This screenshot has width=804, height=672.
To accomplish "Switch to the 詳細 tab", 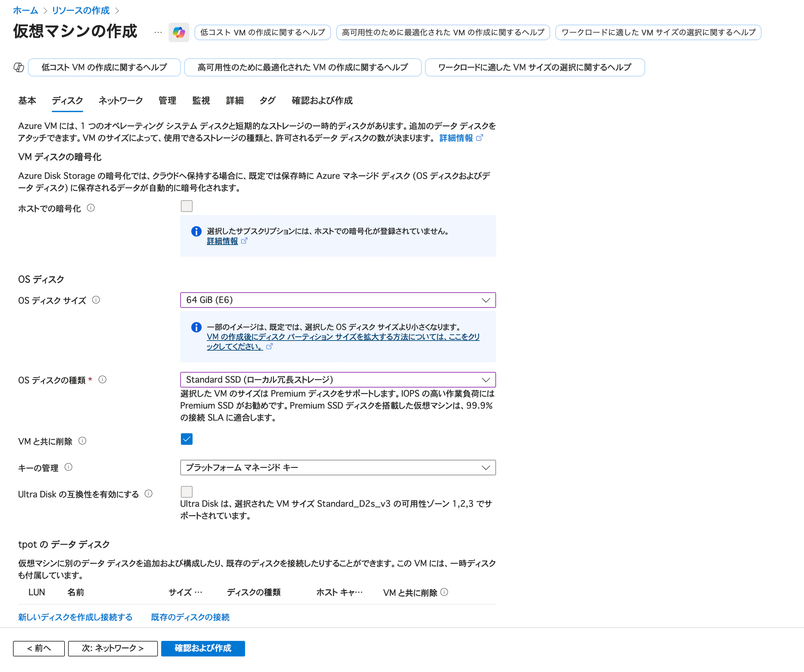I will point(235,101).
